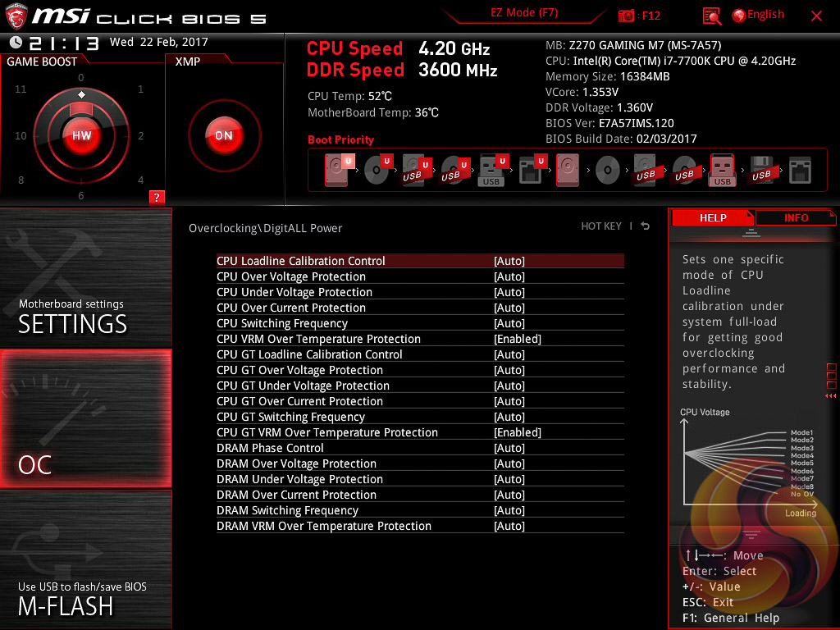Image resolution: width=840 pixels, height=630 pixels.
Task: Go back using the return arrow next to HOT KEY
Action: [646, 226]
